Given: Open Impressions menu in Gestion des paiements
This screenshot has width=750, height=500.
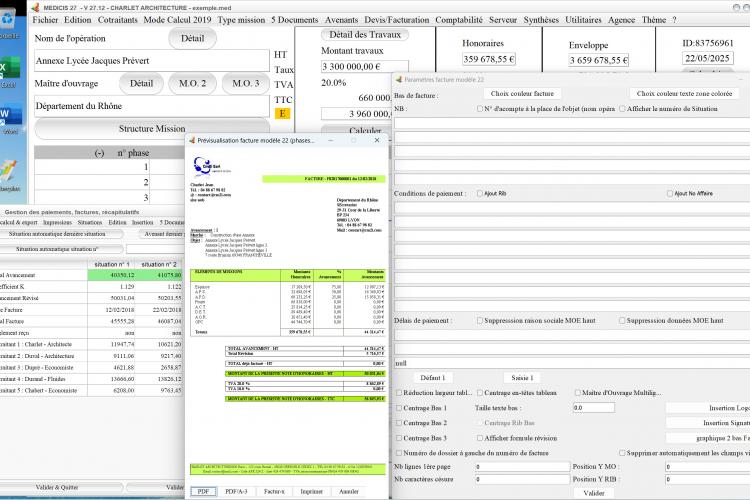Looking at the screenshot, I should pos(57,222).
